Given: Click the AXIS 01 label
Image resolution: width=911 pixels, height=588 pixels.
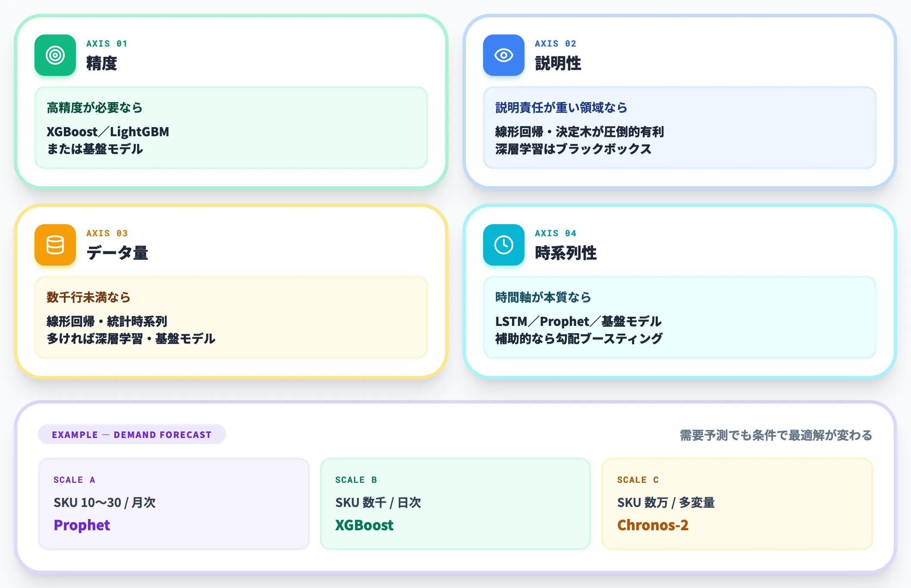Looking at the screenshot, I should (x=107, y=44).
